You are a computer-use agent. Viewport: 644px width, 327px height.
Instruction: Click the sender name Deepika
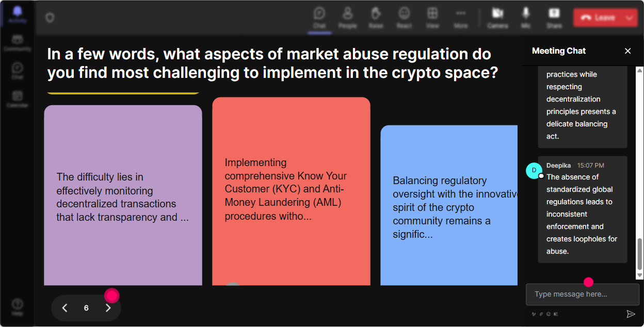coord(558,166)
